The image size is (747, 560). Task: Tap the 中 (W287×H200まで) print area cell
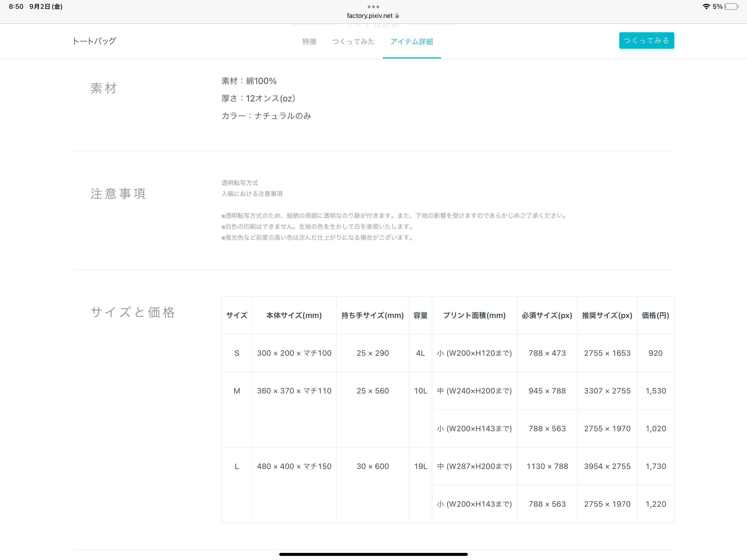click(x=474, y=466)
